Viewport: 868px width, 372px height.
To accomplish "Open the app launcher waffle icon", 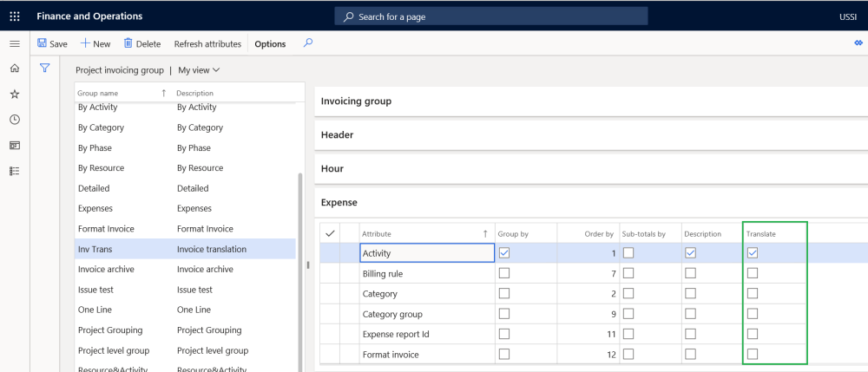I will tap(15, 16).
